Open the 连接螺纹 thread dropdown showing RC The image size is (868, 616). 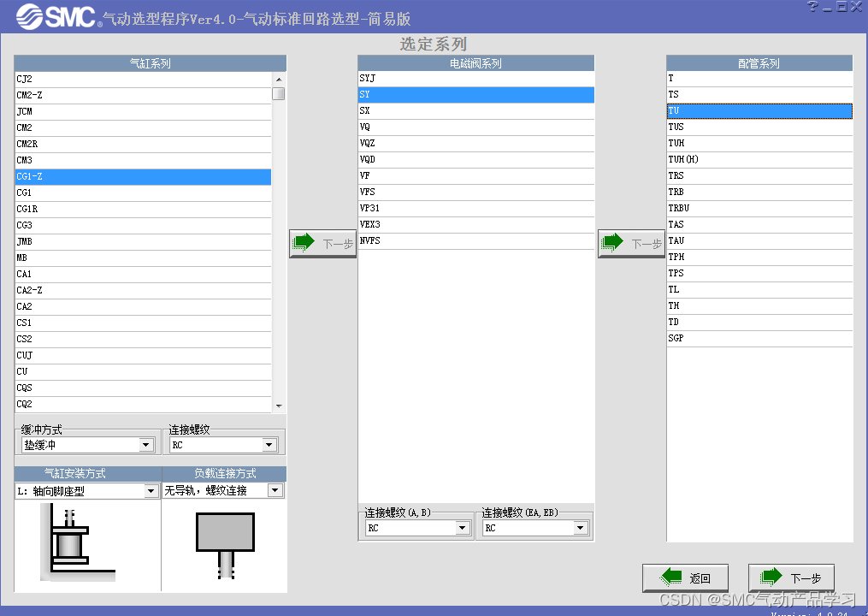tap(269, 444)
